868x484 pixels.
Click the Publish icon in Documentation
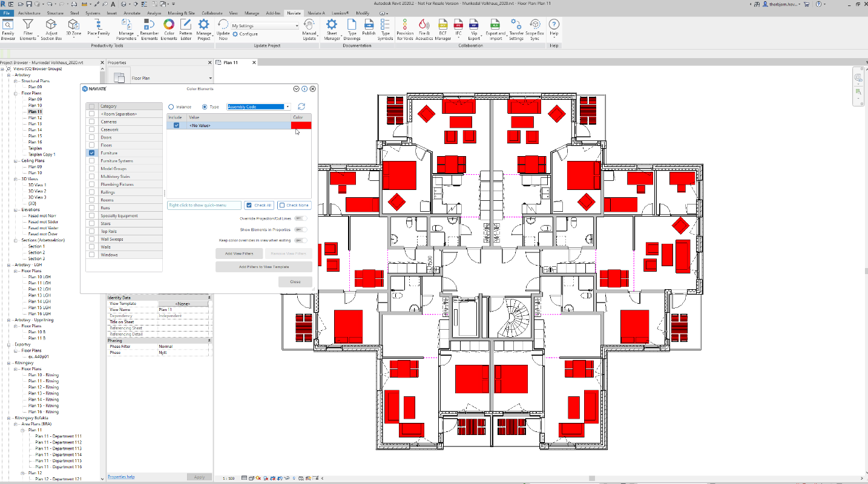[x=369, y=28]
